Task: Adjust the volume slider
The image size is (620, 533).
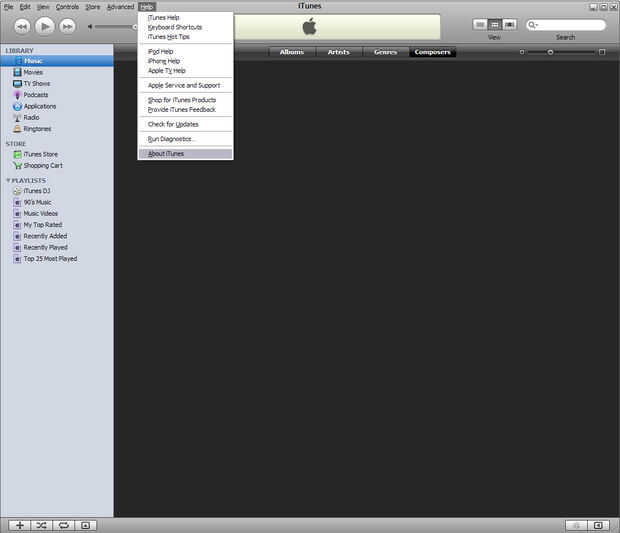Action: (x=115, y=26)
